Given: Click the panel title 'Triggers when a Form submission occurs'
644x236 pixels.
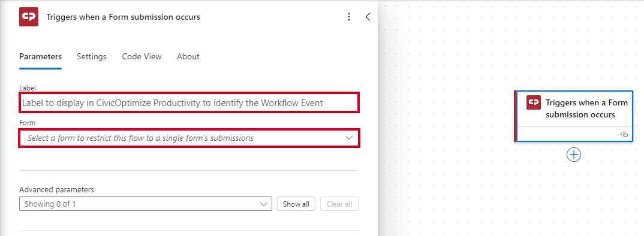Looking at the screenshot, I should tap(123, 17).
